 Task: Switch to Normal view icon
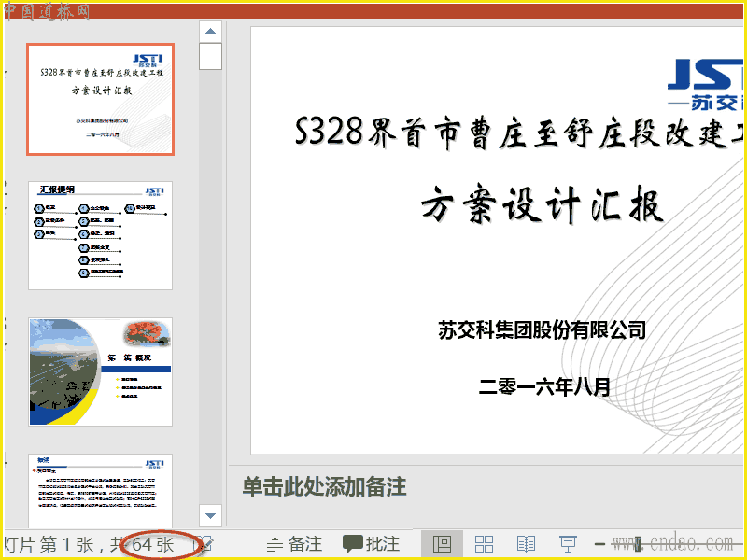point(442,544)
